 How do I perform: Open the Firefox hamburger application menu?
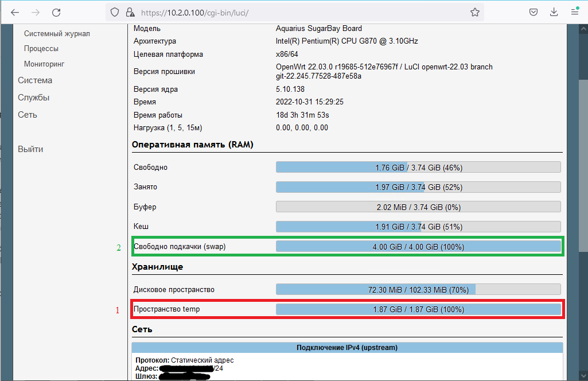574,12
